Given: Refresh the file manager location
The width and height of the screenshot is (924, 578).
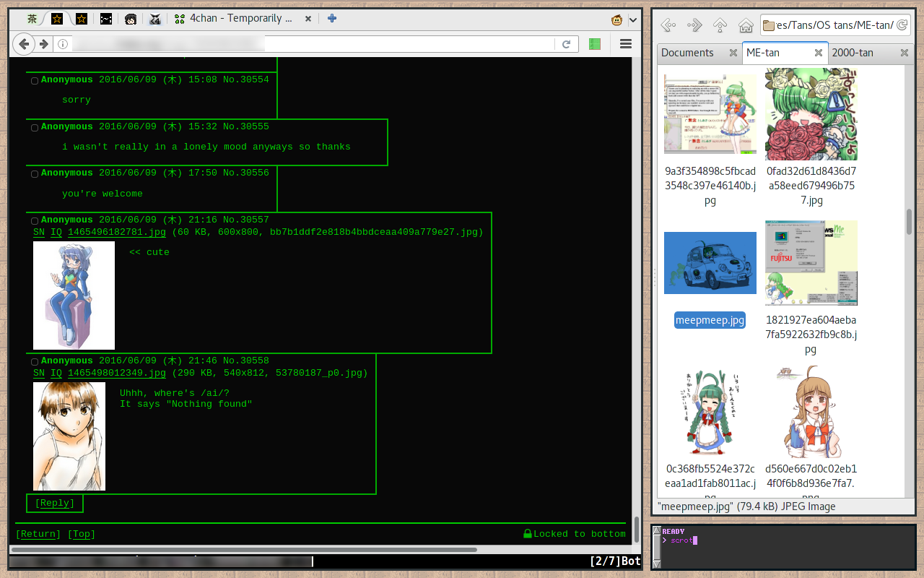Looking at the screenshot, I should (902, 26).
